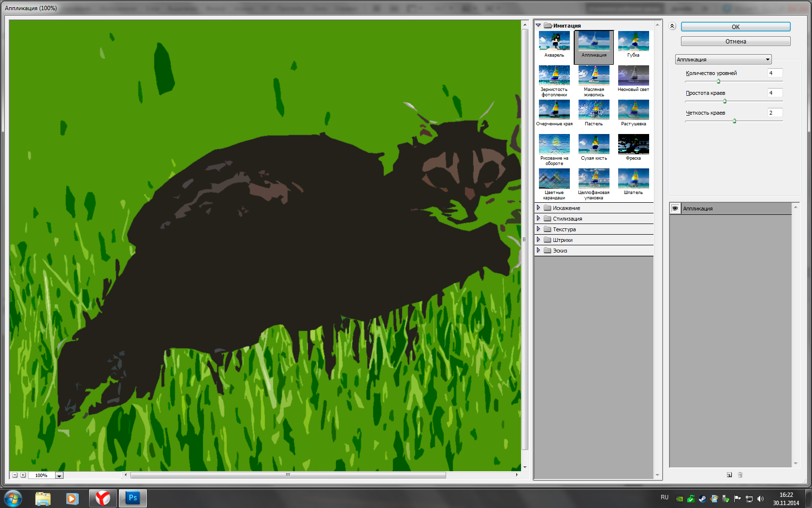This screenshot has height=508, width=812.
Task: Expand the Эскиз filter folder
Action: (x=538, y=250)
